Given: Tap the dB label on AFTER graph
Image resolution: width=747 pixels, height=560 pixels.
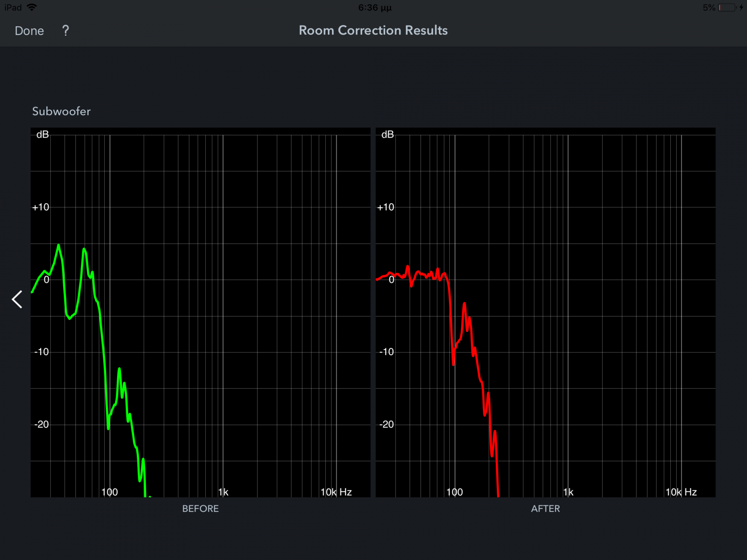Looking at the screenshot, I should [x=388, y=135].
